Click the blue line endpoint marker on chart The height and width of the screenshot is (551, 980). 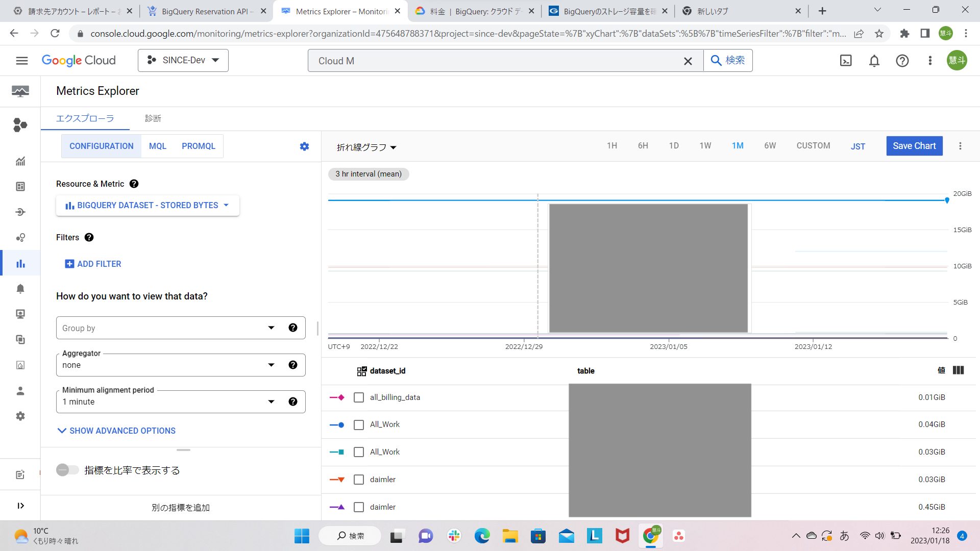point(947,201)
